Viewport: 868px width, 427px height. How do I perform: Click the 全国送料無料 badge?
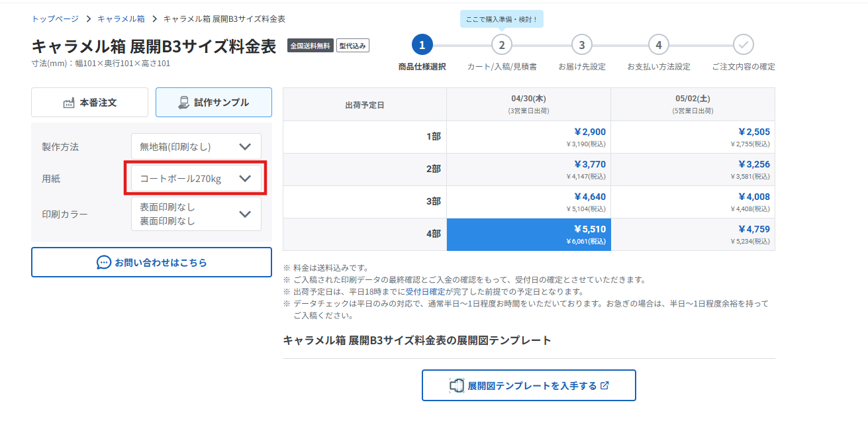tap(310, 46)
